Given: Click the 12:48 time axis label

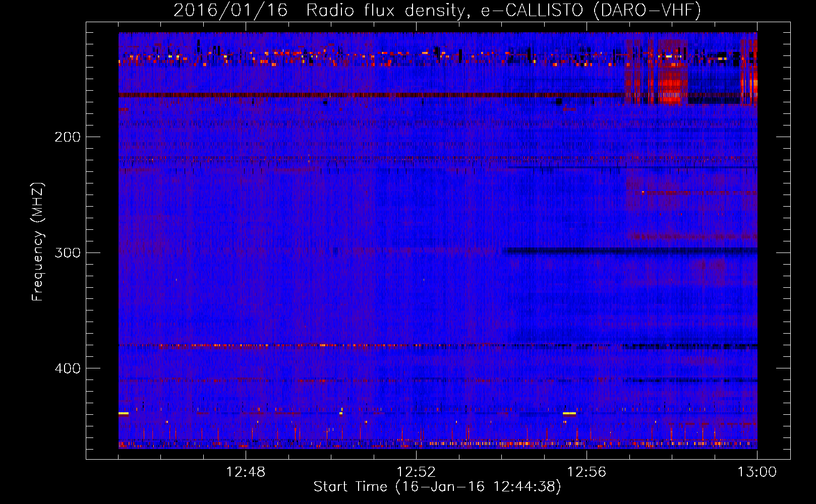Looking at the screenshot, I should [246, 472].
